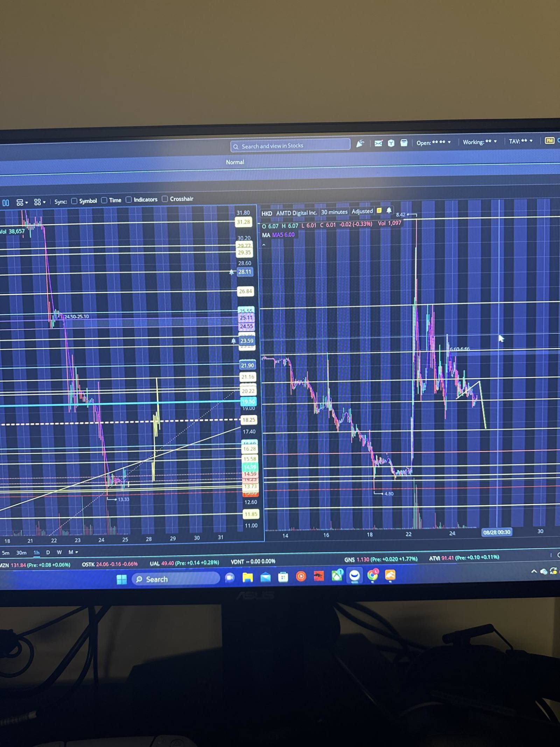Enable Sync Crosshair checkbox
Viewport: 560px width, 747px height.
(x=164, y=199)
